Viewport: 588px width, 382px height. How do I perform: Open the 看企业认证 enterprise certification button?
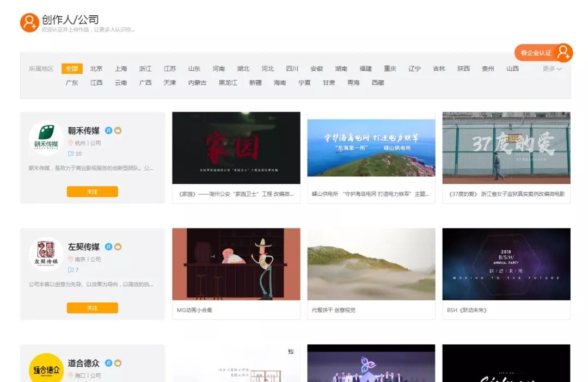[x=543, y=53]
